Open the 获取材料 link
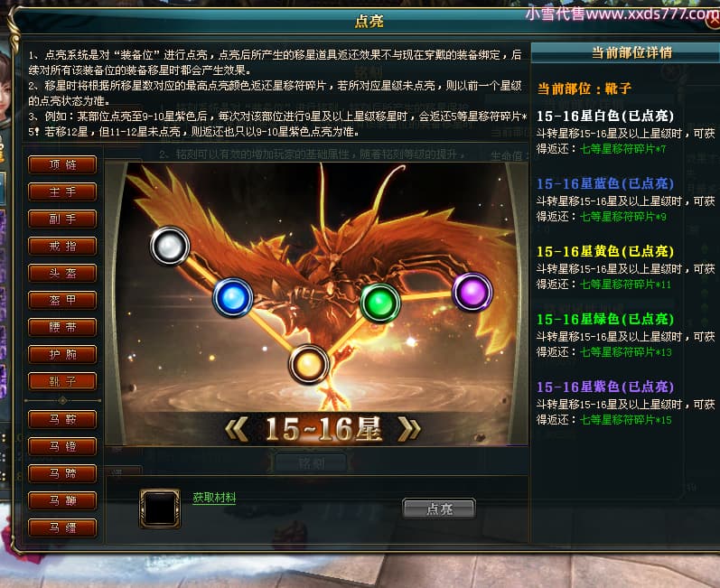 (x=214, y=498)
